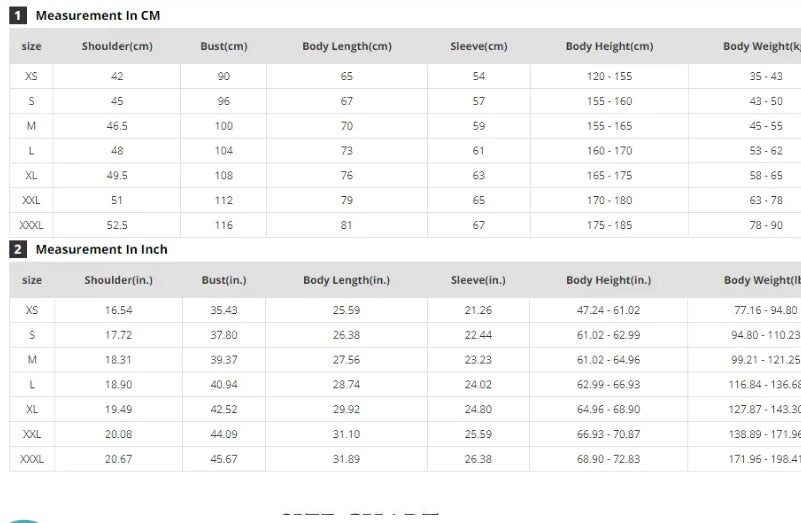
Task: Click the Body Height(cm) column header
Action: coord(609,47)
